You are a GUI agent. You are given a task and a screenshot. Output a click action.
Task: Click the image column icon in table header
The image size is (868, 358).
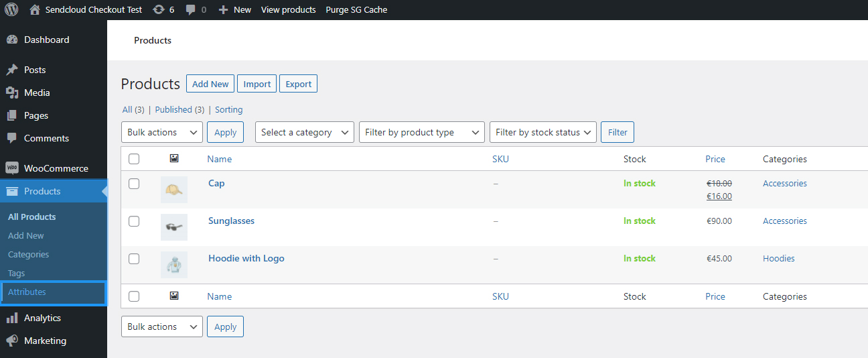pyautogui.click(x=174, y=158)
